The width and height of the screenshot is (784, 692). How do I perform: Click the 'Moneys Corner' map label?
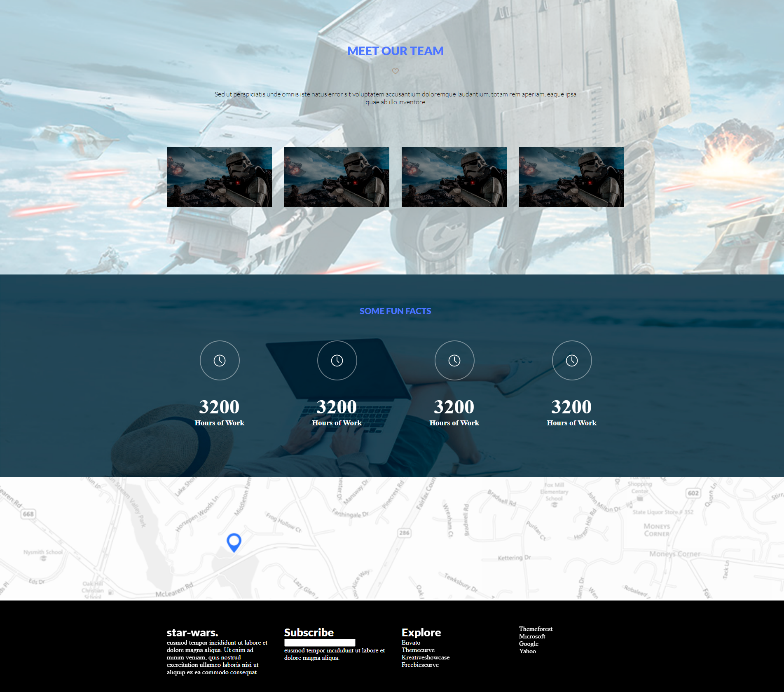675,554
